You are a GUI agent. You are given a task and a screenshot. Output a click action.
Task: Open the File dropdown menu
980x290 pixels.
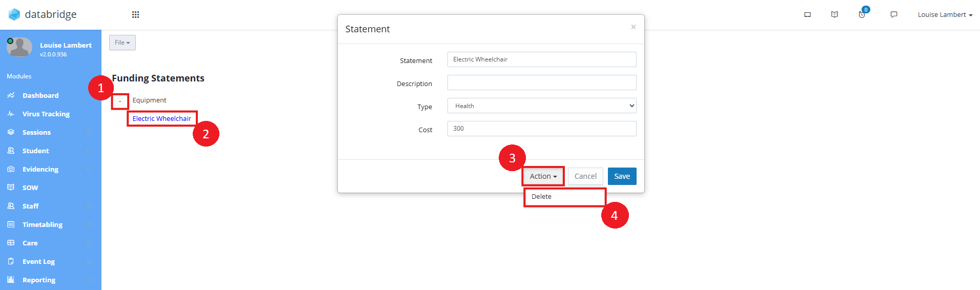point(122,43)
